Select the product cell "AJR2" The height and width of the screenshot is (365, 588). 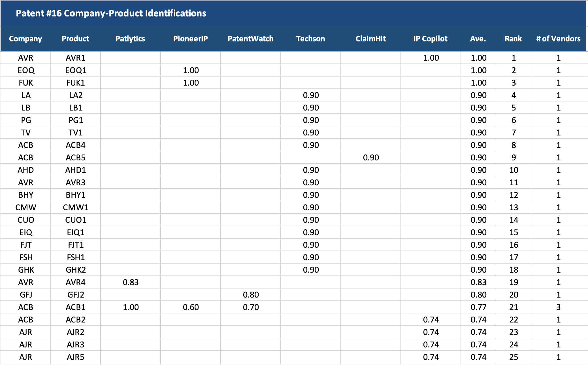(76, 332)
